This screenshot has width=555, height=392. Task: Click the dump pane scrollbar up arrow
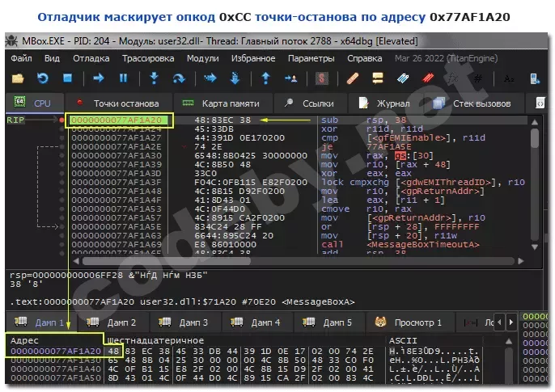point(509,341)
